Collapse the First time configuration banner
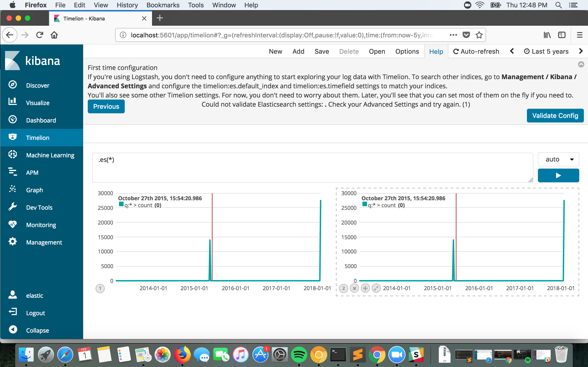This screenshot has width=588, height=367. coord(581,64)
